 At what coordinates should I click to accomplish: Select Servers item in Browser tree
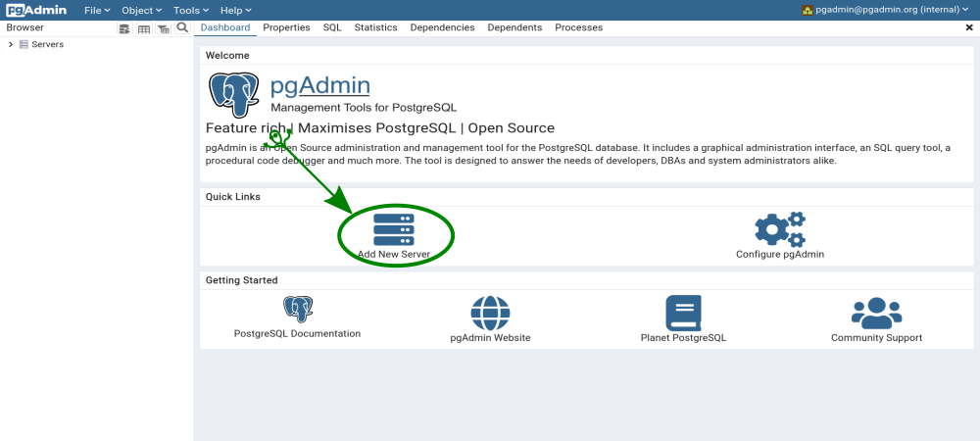(47, 44)
